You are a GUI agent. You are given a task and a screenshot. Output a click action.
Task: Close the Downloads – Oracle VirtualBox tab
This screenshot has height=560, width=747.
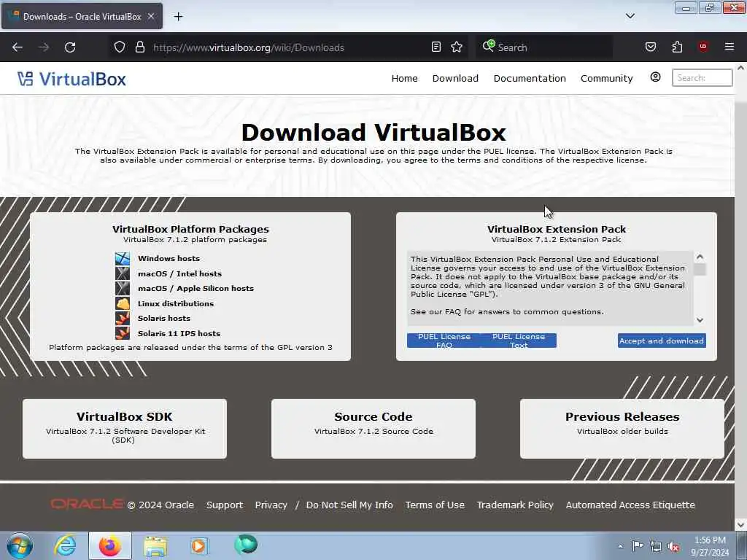point(151,16)
